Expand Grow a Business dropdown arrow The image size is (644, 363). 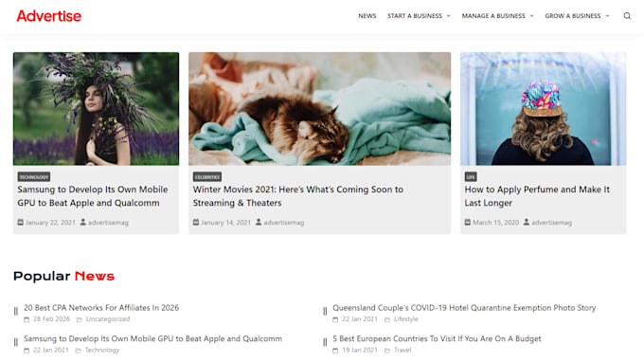pos(607,16)
